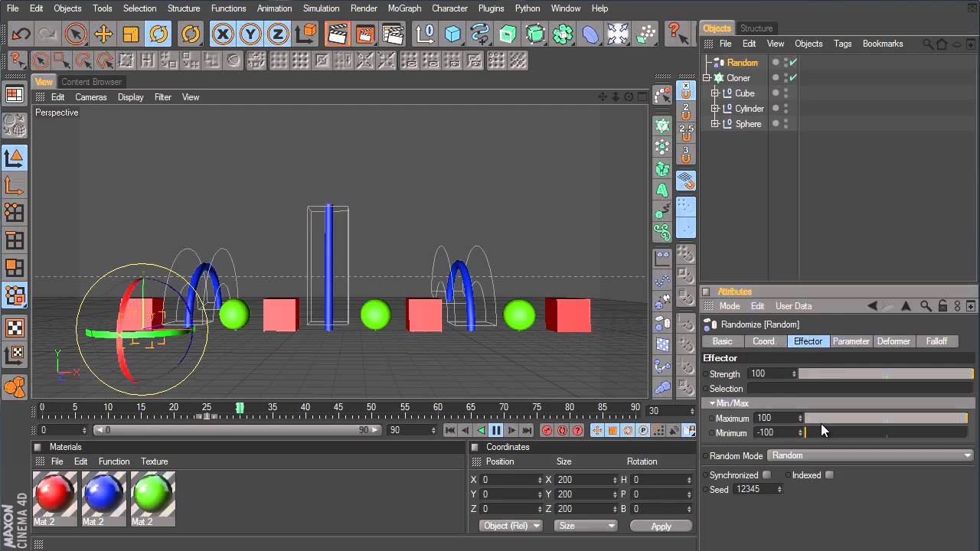Toggle Cube visibility dot

(776, 93)
